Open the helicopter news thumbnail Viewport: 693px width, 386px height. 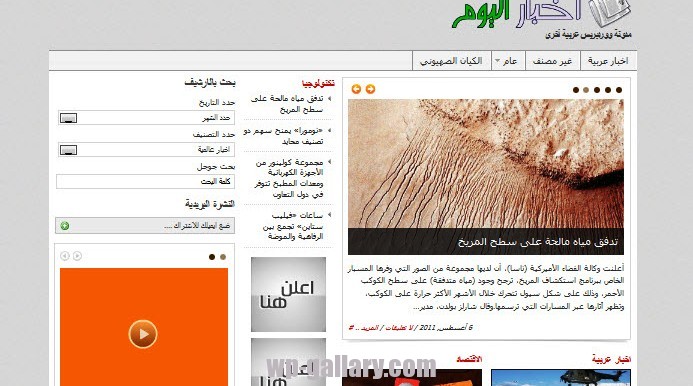[561, 378]
